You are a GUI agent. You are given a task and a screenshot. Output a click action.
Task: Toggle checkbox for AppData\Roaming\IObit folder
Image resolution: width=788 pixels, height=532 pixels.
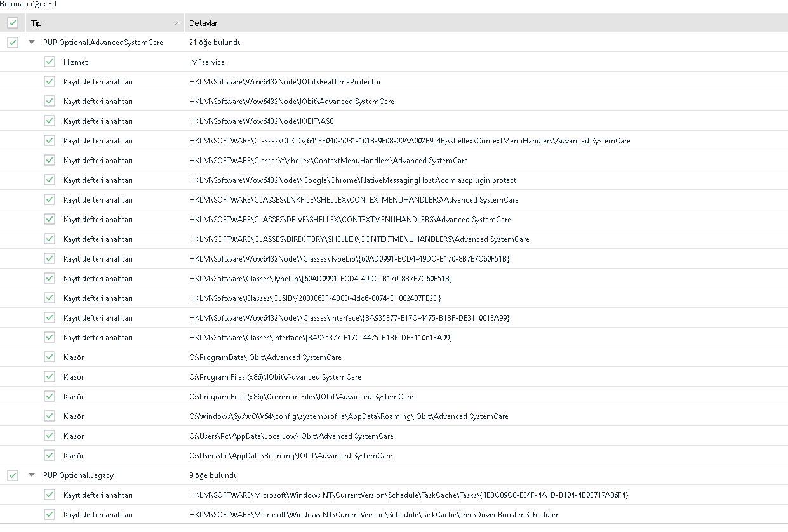pyautogui.click(x=50, y=456)
